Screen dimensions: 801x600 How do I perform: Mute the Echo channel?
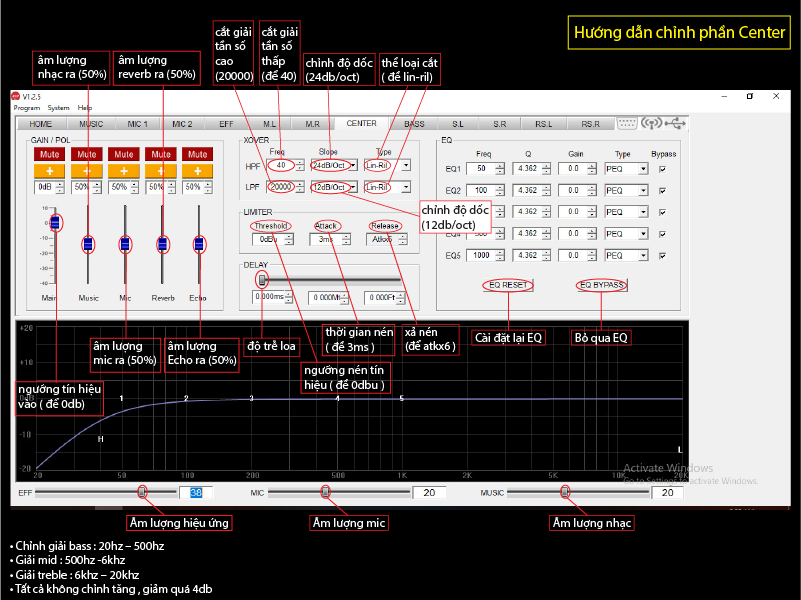click(198, 154)
